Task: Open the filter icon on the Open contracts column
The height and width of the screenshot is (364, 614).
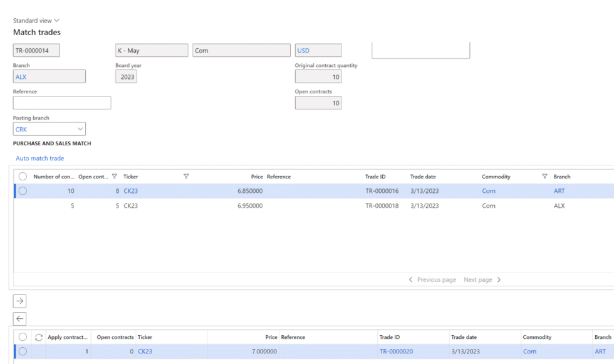Action: pyautogui.click(x=115, y=176)
